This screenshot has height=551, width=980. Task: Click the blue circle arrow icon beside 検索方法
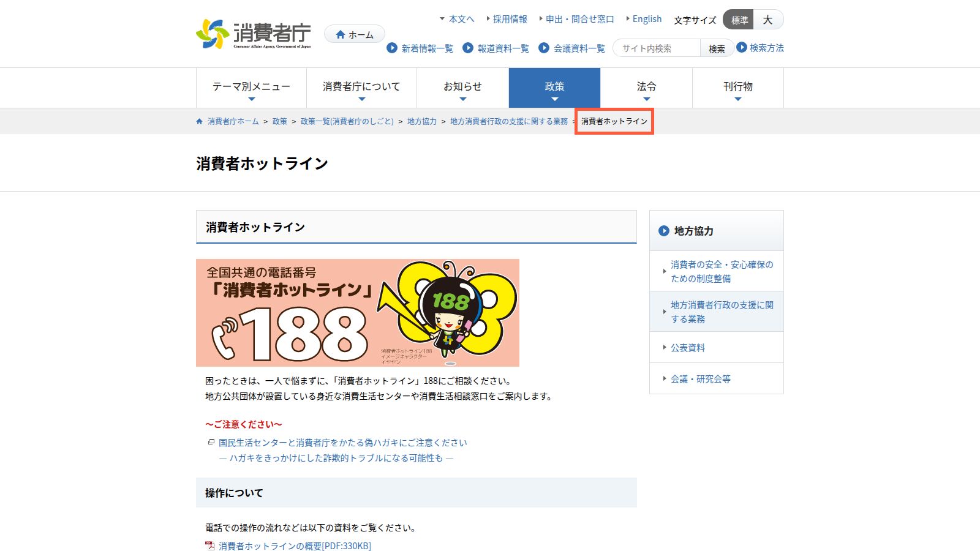(x=742, y=47)
